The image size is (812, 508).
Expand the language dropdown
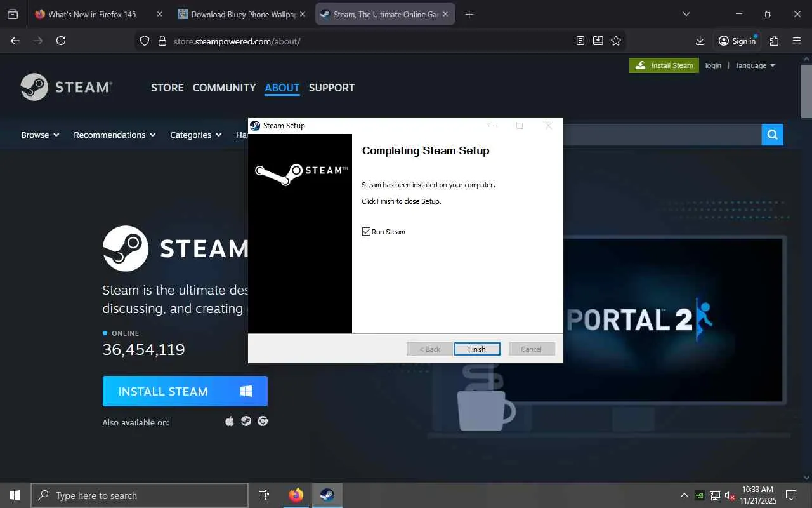coord(756,65)
